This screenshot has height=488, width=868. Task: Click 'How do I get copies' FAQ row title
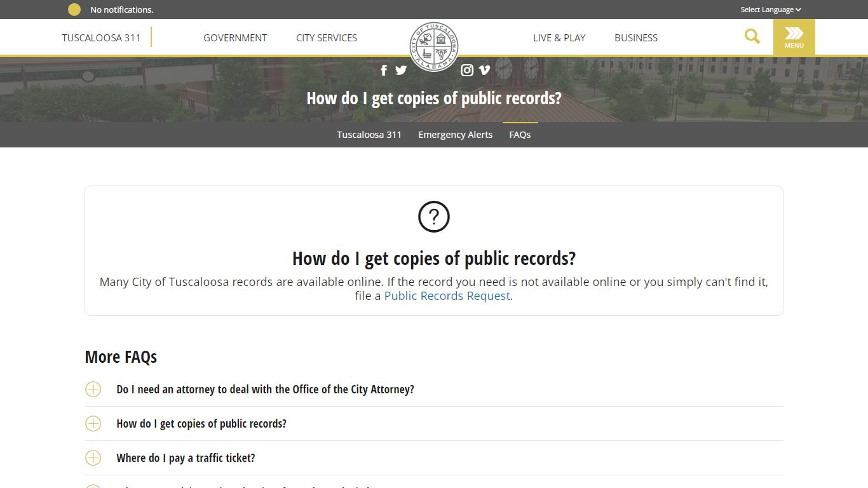(x=201, y=424)
